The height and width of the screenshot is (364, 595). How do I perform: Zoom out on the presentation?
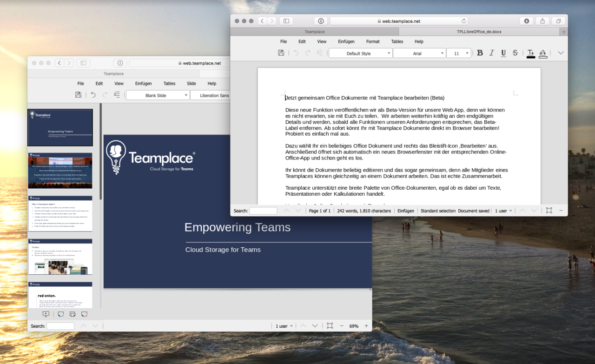(342, 326)
